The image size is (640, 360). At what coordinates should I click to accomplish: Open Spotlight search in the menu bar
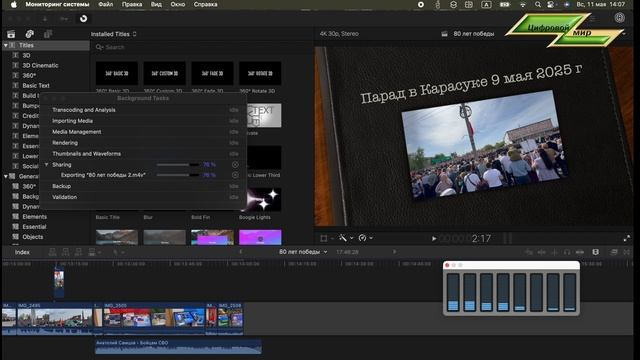(538, 4)
